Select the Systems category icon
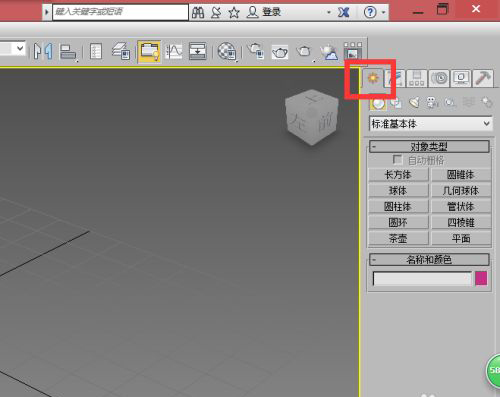The image size is (500, 397). point(486,103)
